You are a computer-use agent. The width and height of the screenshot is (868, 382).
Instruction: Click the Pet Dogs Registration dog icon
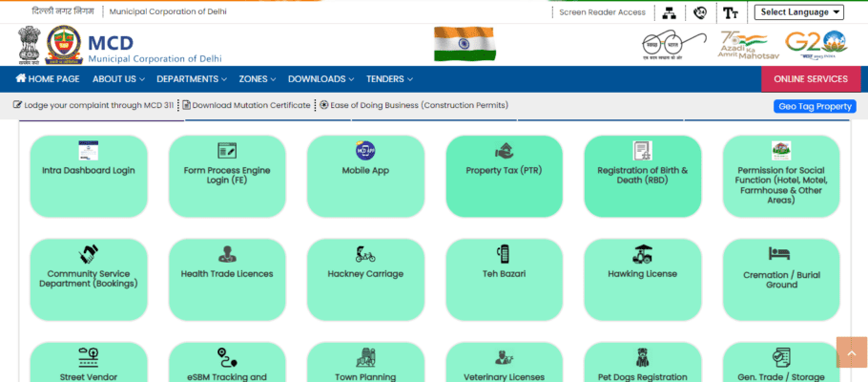click(643, 357)
